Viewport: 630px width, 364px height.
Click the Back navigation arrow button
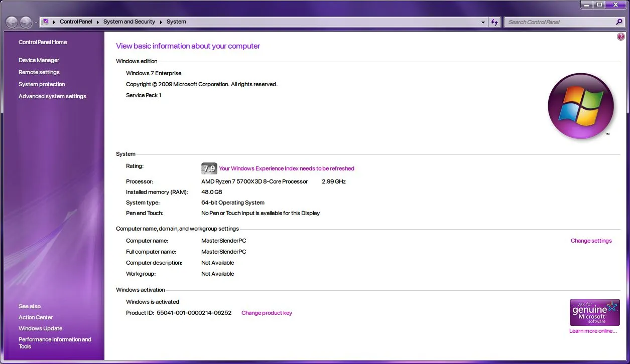(x=12, y=22)
